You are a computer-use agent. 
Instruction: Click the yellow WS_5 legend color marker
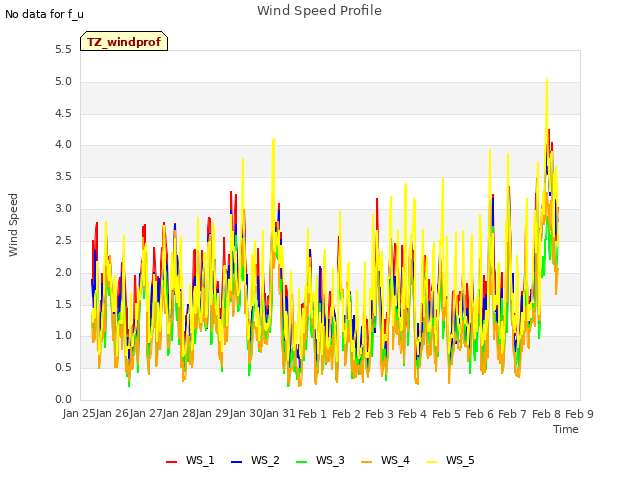tap(431, 462)
